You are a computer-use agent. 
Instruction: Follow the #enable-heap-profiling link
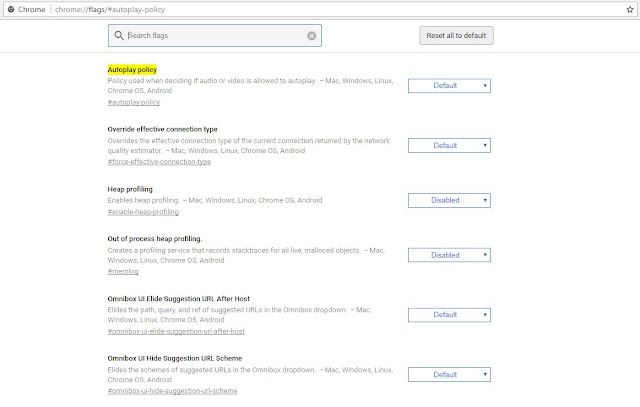[143, 212]
